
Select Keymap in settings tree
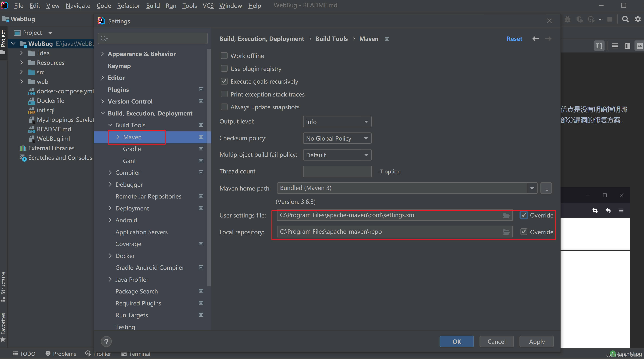pyautogui.click(x=119, y=66)
